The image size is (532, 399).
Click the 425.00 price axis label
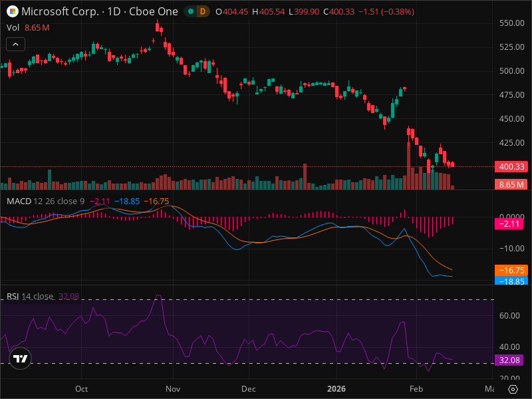point(512,143)
